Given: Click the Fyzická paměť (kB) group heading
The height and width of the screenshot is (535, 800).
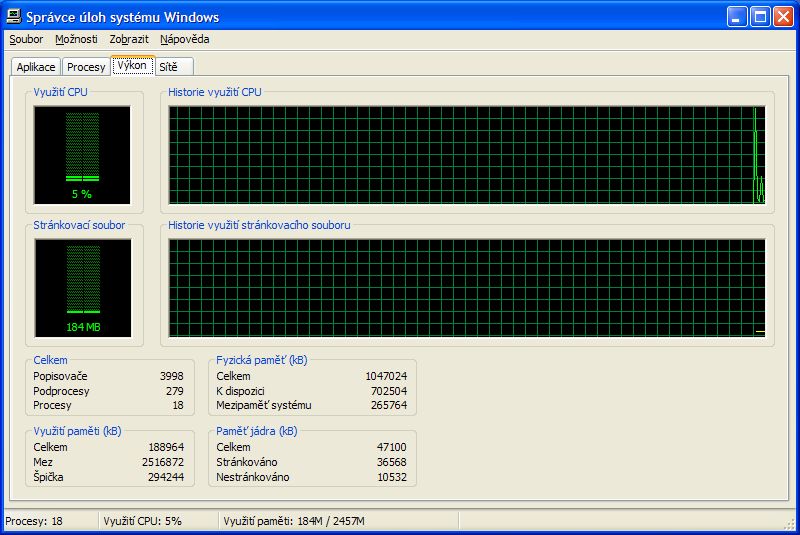Looking at the screenshot, I should click(262, 360).
